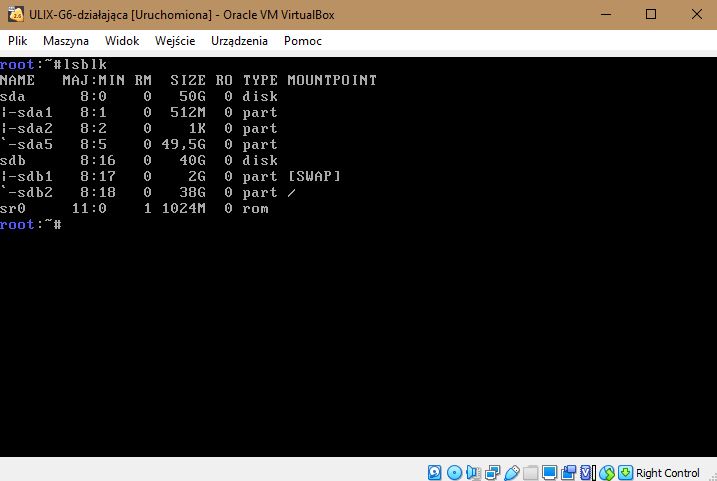This screenshot has height=481, width=717.
Task: Open the display monitor status icon
Action: click(x=549, y=472)
